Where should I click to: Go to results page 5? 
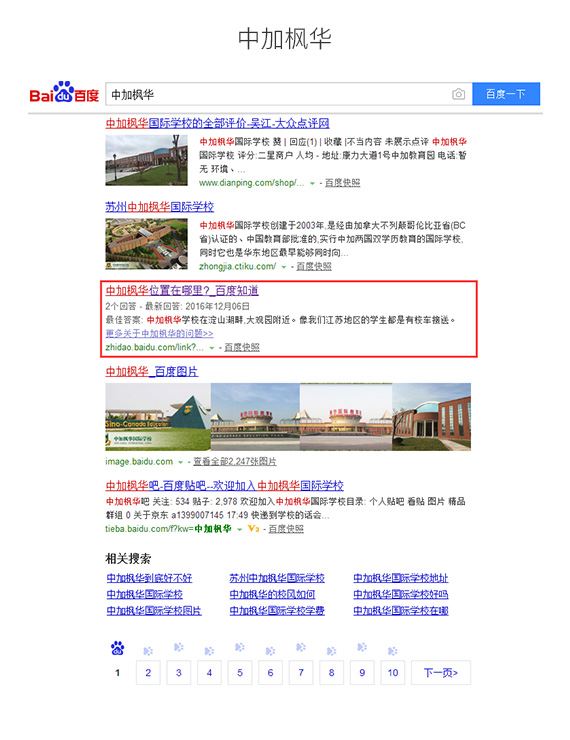pyautogui.click(x=240, y=673)
